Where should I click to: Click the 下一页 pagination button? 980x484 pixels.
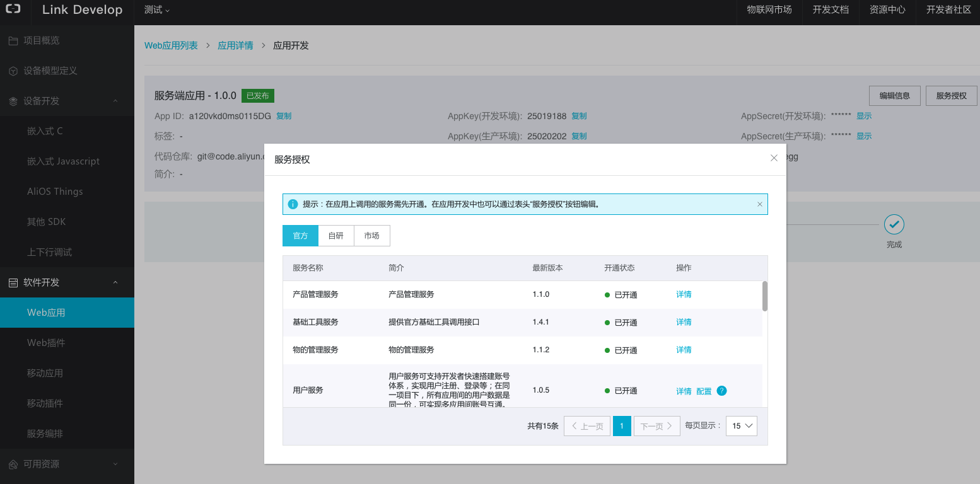pos(656,426)
